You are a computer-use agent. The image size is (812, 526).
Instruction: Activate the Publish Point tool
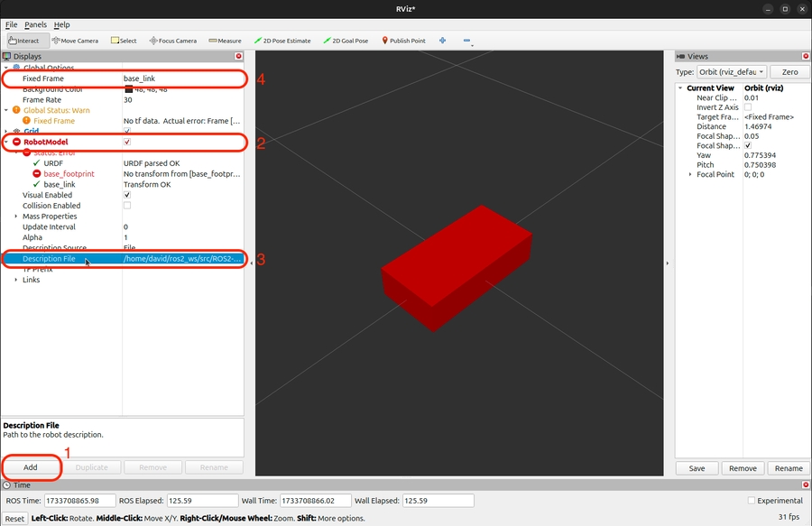click(x=403, y=41)
